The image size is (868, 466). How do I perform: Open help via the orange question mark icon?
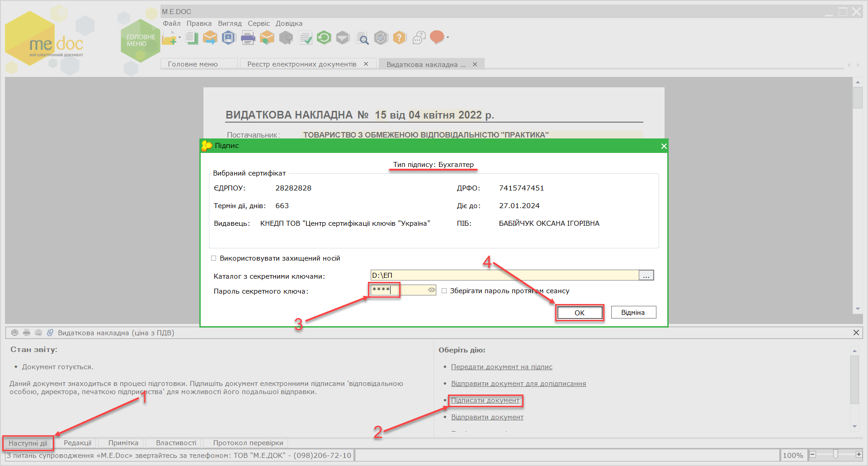(400, 38)
